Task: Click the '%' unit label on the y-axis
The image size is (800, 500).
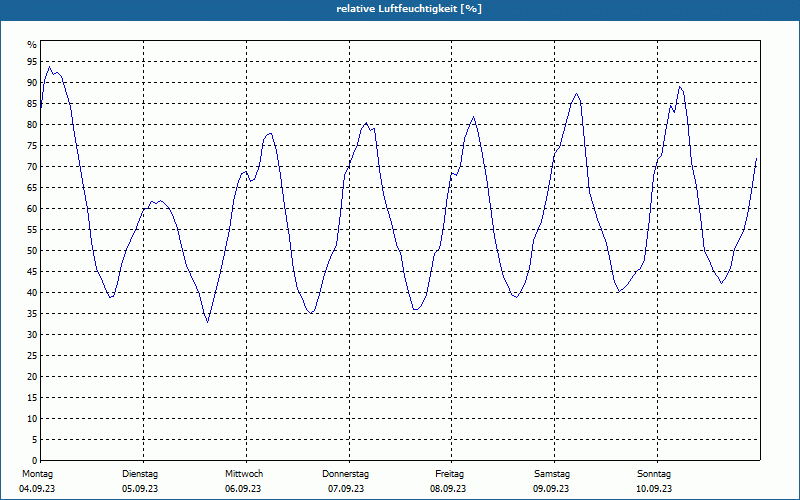Action: tap(32, 45)
